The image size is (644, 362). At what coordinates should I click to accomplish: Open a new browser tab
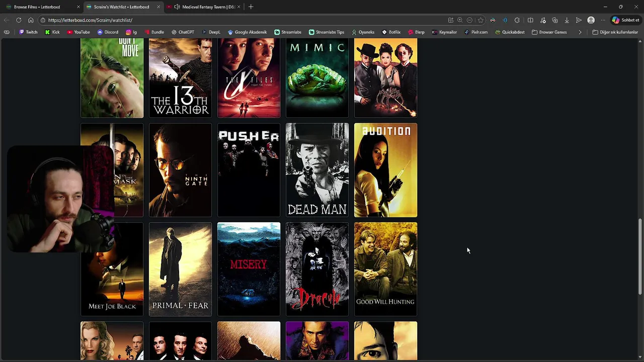pos(251,7)
